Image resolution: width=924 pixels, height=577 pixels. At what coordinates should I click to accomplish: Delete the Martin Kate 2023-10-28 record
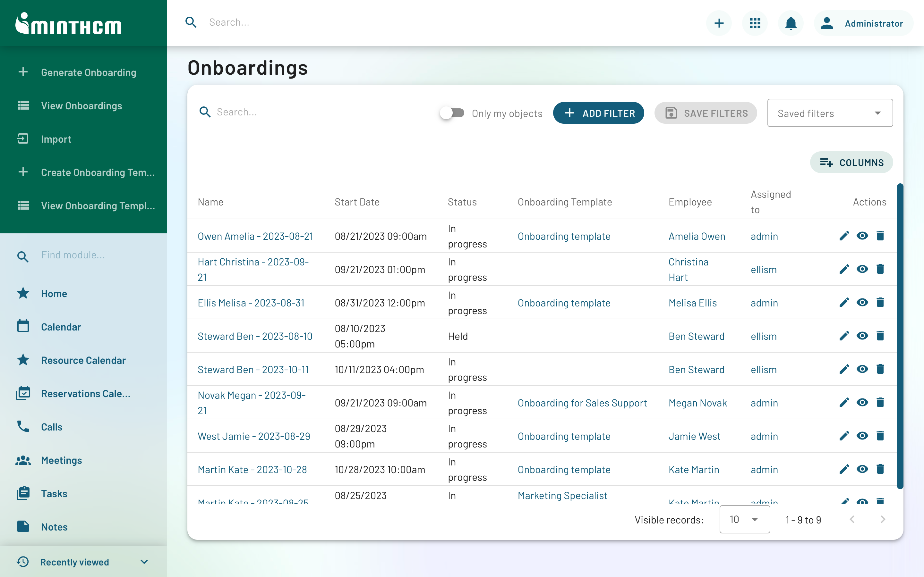point(880,469)
